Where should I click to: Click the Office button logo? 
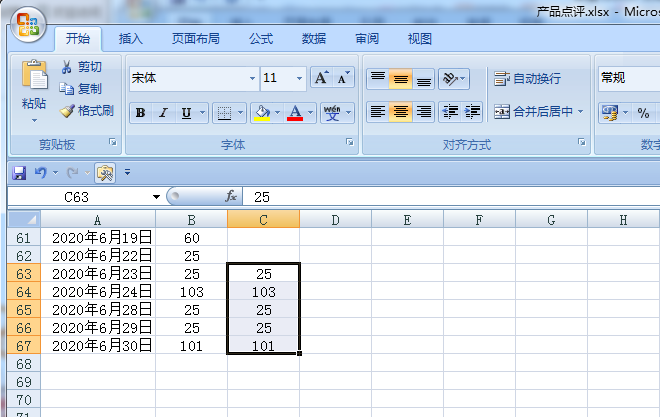pos(27,24)
